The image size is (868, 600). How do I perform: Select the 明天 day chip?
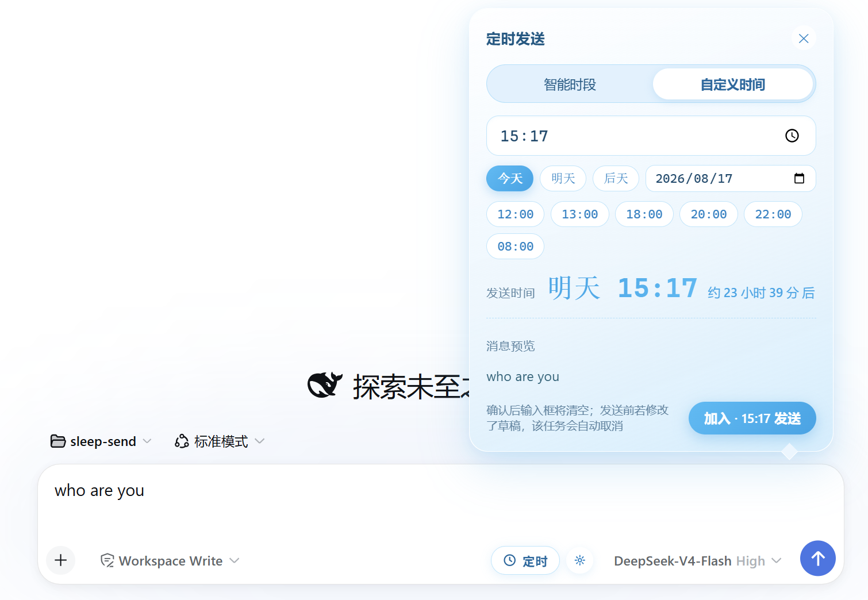point(563,178)
